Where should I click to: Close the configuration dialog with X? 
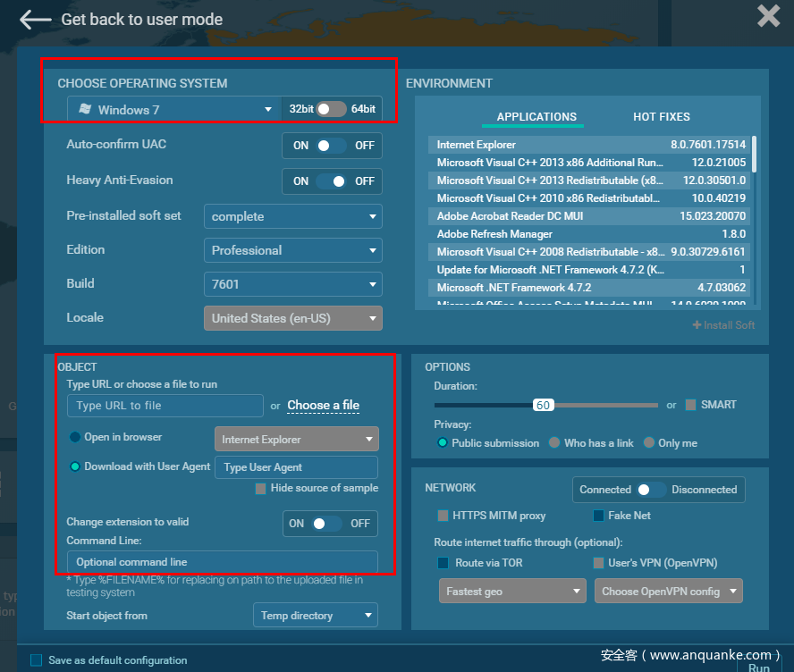click(768, 16)
